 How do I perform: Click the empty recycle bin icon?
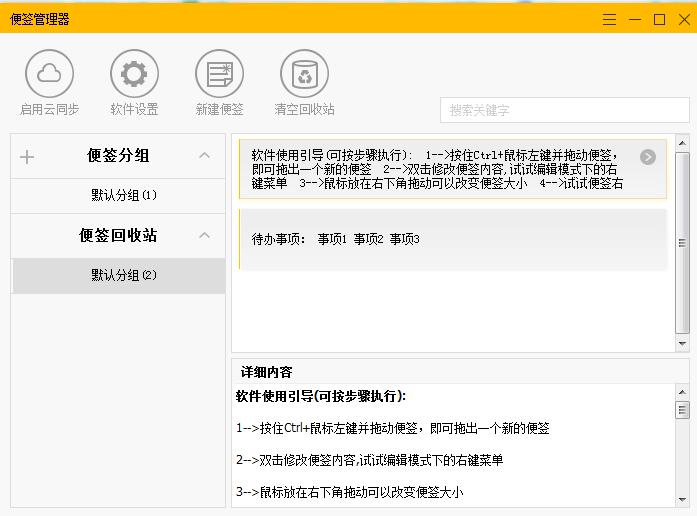304,73
